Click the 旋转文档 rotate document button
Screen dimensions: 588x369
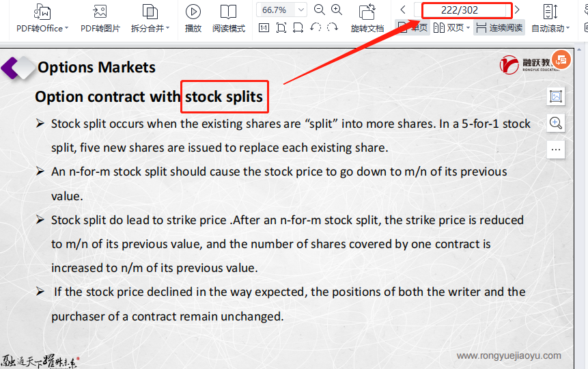pyautogui.click(x=367, y=18)
